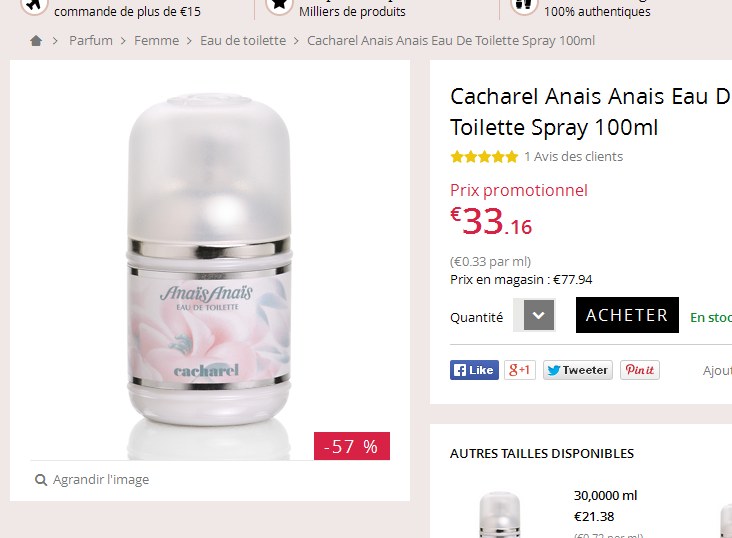Click the magnifier icon beside Agrandir l'image

tap(41, 480)
